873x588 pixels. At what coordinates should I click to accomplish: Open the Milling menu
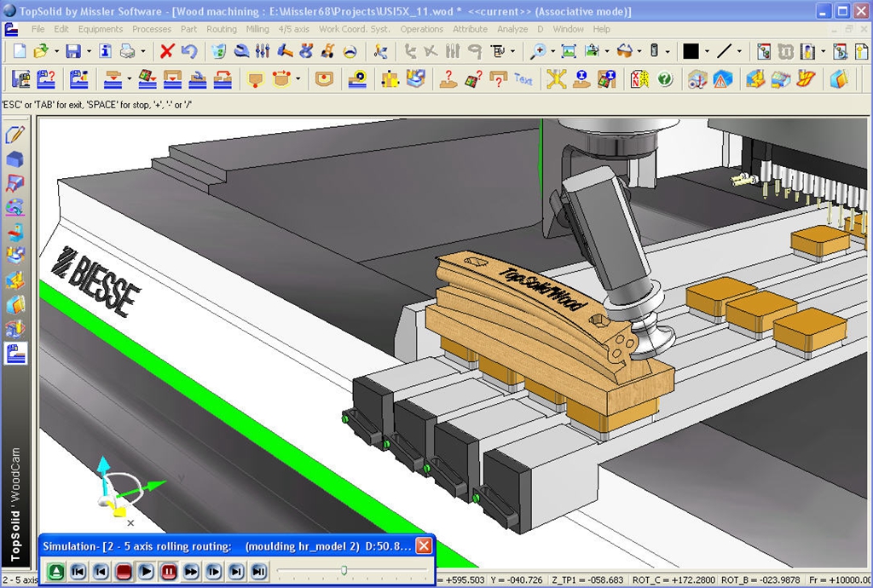tap(257, 29)
